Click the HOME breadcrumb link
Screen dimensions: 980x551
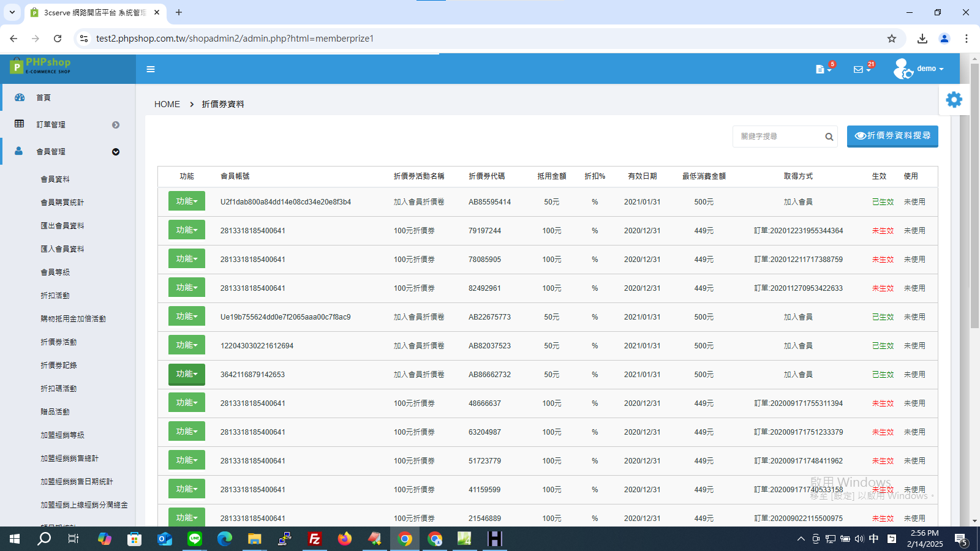[x=167, y=104]
